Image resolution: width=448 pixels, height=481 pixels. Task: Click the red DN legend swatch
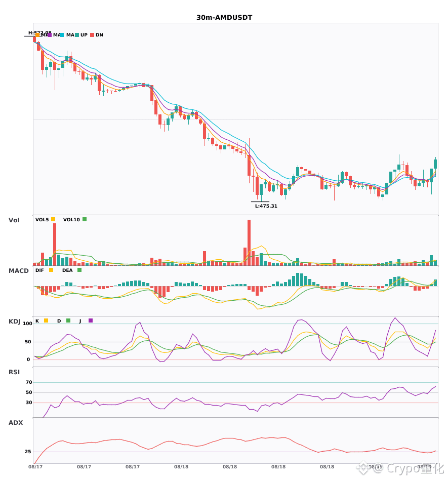point(92,35)
